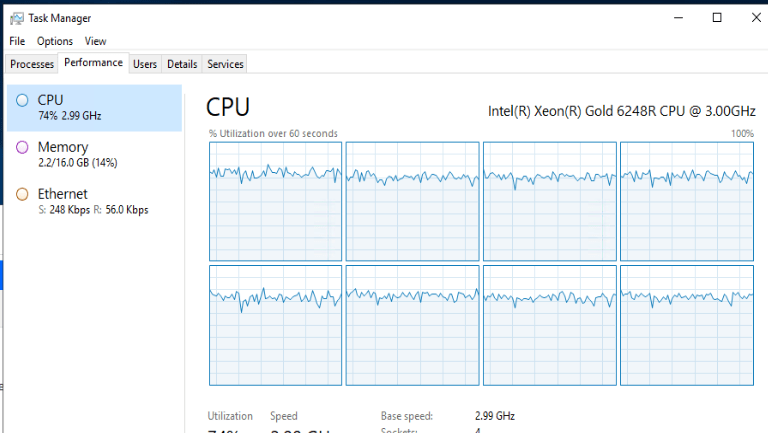768x433 pixels.
Task: Open the Options menu
Action: click(x=55, y=41)
